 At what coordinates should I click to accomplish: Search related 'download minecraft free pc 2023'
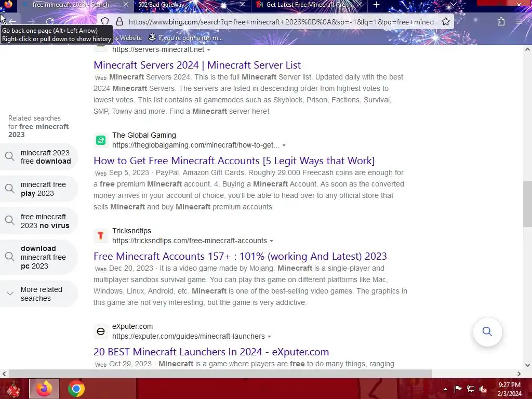(x=38, y=257)
